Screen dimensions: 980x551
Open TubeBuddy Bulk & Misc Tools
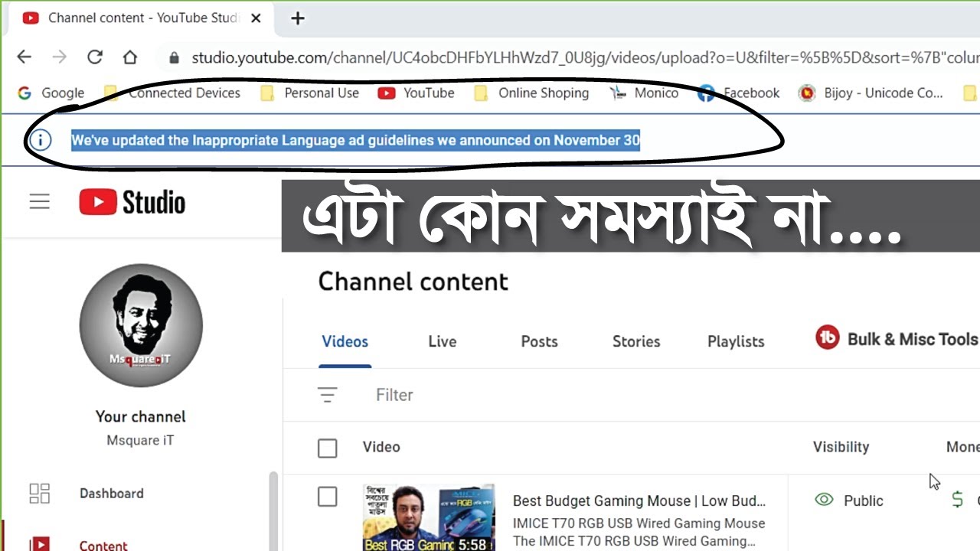click(897, 338)
